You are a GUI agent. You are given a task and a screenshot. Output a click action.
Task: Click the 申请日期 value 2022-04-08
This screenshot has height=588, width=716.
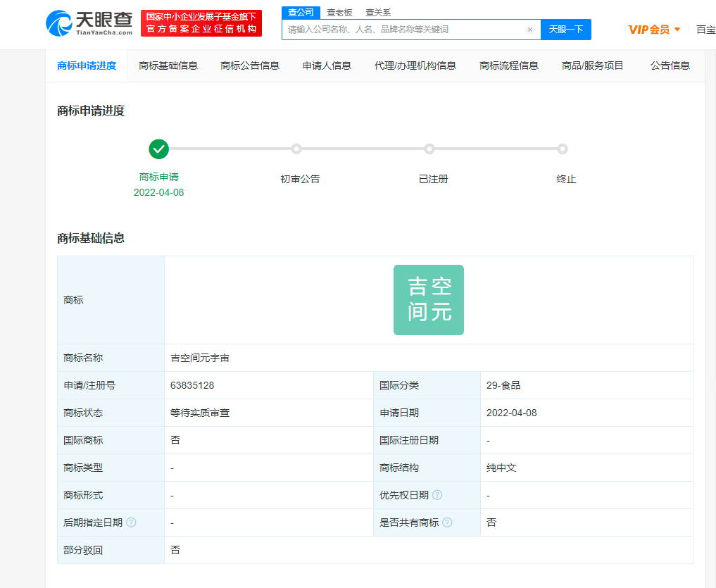pos(511,413)
